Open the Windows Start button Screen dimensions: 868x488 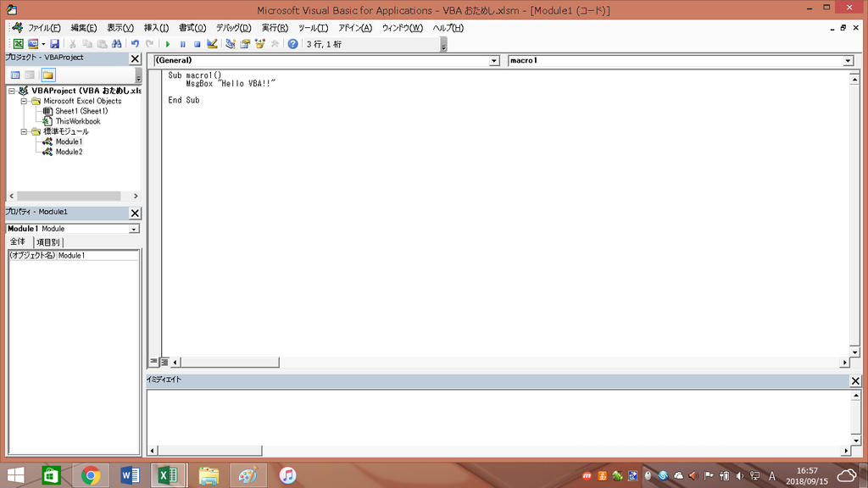pyautogui.click(x=16, y=475)
